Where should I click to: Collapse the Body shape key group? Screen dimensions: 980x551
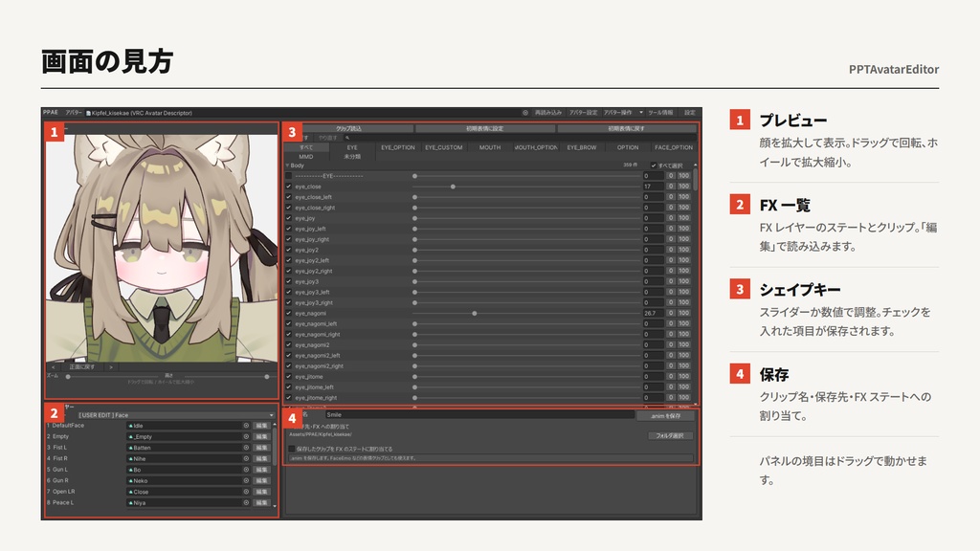coord(287,165)
